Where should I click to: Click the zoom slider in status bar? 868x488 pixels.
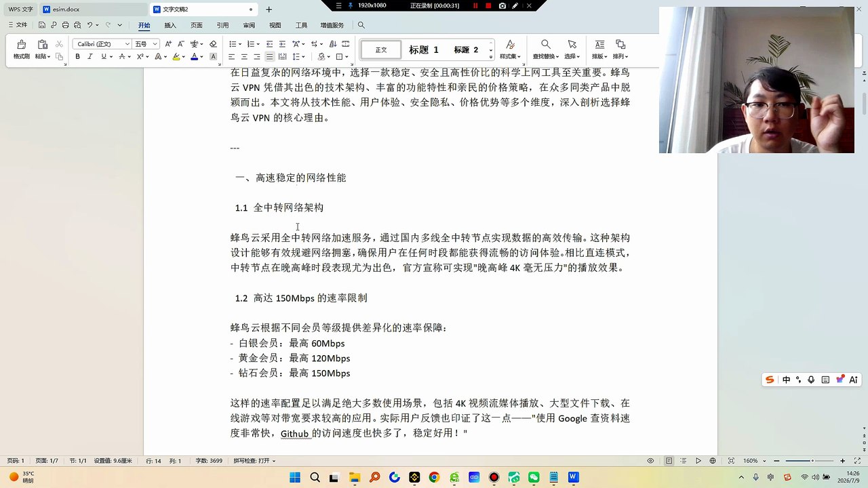[808, 461]
